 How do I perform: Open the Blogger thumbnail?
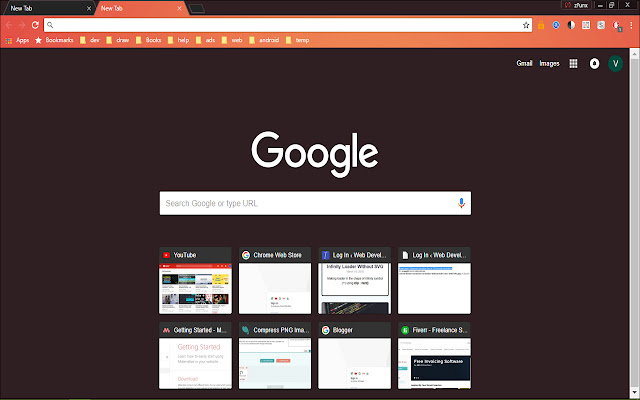(355, 363)
